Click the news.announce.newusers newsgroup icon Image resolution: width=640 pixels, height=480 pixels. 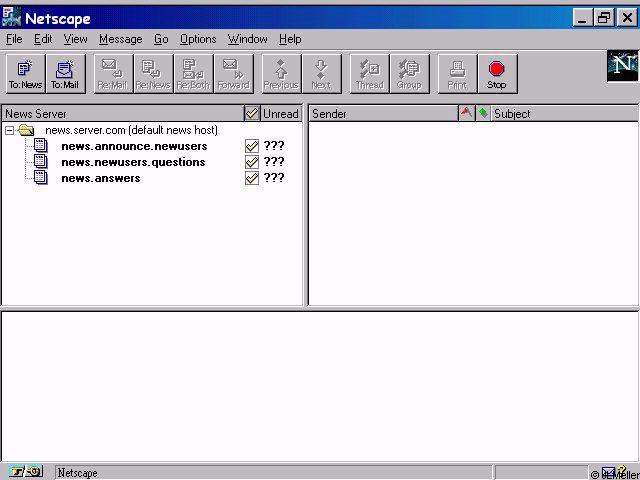(40, 146)
